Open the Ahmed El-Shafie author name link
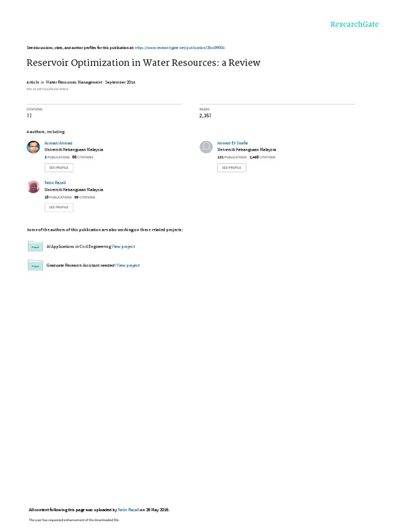 (233, 143)
